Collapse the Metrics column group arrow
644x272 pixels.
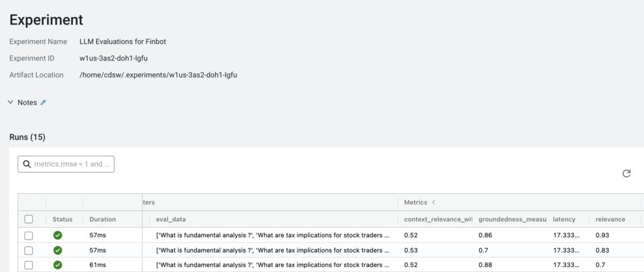[433, 203]
